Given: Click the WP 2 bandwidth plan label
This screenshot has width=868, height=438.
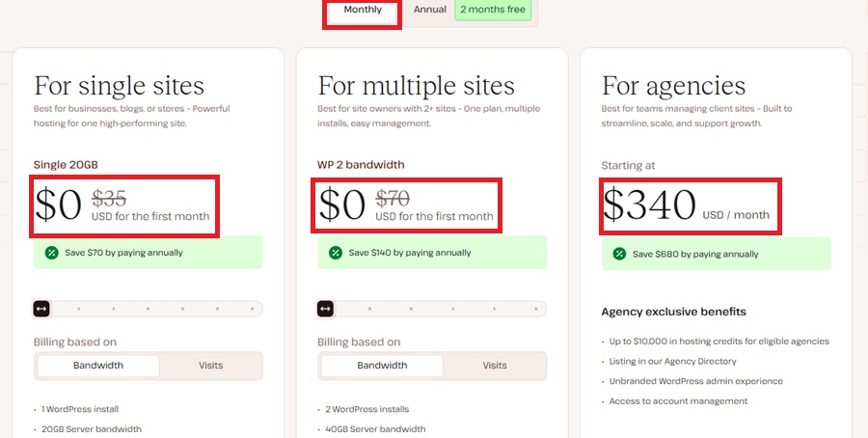Looking at the screenshot, I should [361, 164].
